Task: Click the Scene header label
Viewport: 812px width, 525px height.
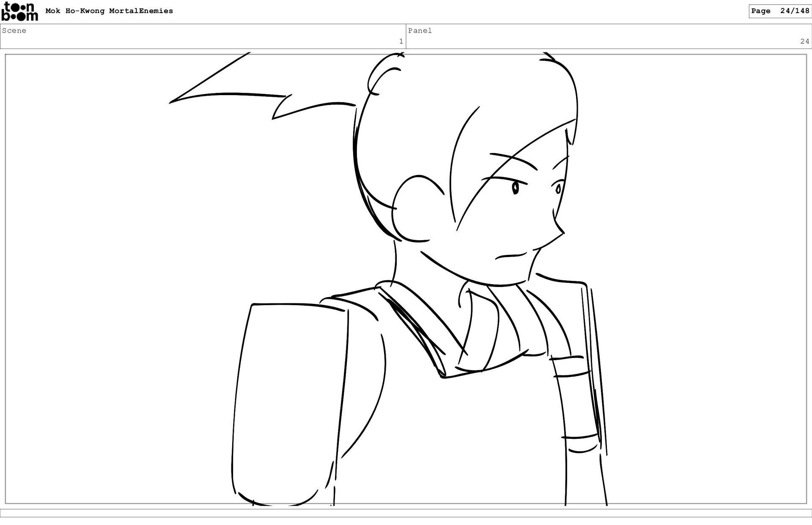Action: coord(14,30)
